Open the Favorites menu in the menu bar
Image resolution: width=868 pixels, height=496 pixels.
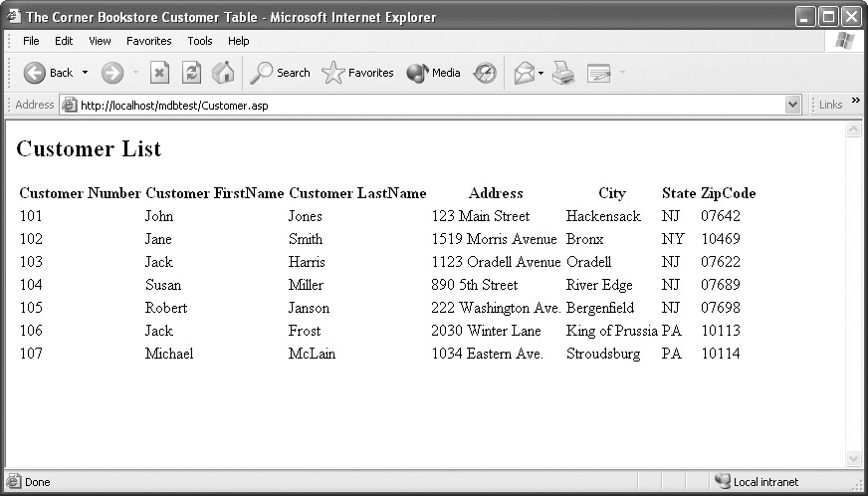pyautogui.click(x=148, y=41)
